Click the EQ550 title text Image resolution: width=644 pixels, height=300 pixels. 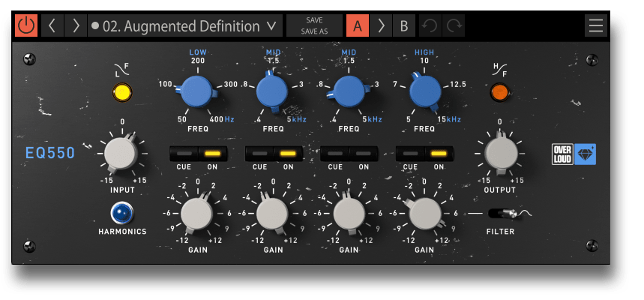point(50,153)
